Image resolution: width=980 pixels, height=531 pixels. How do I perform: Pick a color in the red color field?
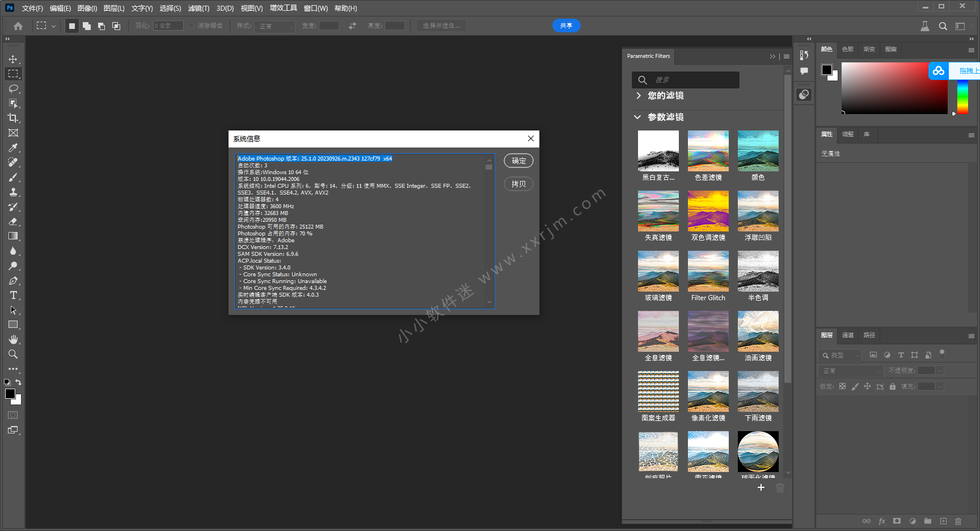(894, 88)
